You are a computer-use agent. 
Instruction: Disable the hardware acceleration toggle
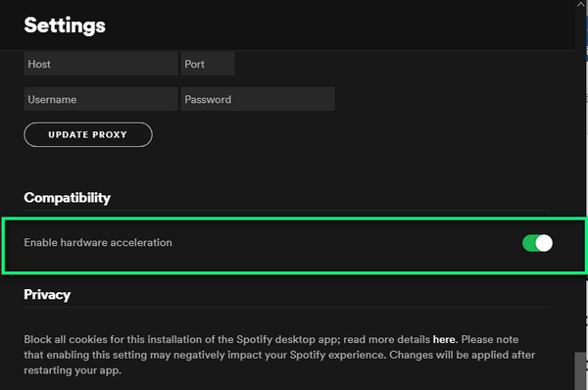[537, 243]
